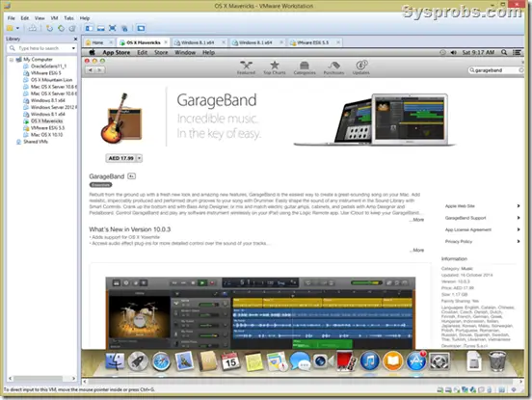Open Top Charts
This screenshot has height=400, width=532.
click(275, 67)
